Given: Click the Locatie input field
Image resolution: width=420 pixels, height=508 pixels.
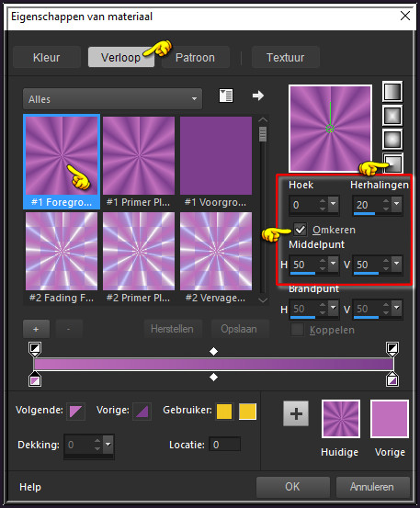Looking at the screenshot, I should click(x=224, y=445).
